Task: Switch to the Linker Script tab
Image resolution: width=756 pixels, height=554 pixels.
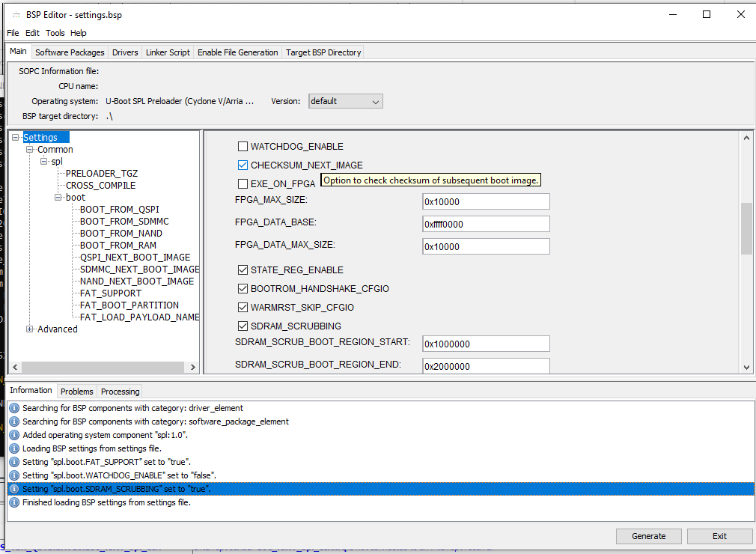Action: point(168,52)
